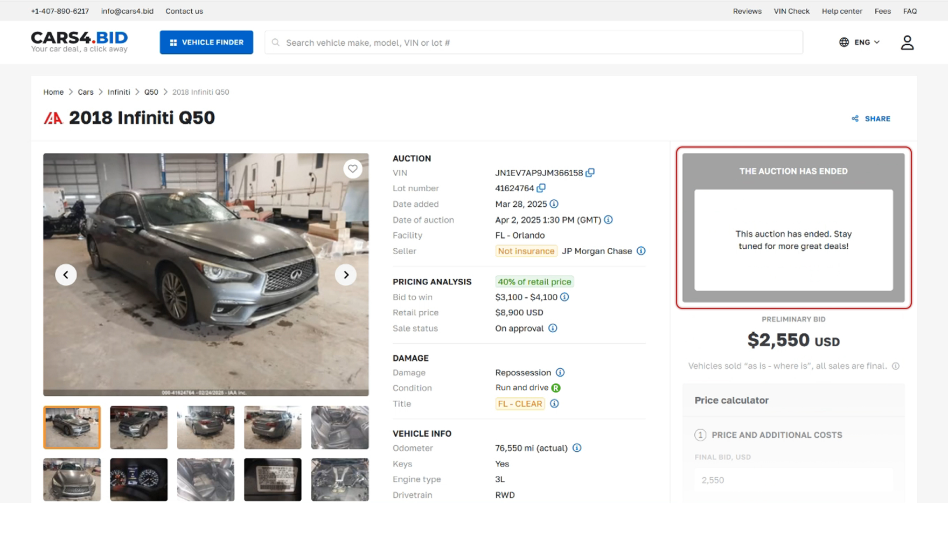This screenshot has height=560, width=948.
Task: Select first thumbnail, front-left view
Action: coord(72,428)
